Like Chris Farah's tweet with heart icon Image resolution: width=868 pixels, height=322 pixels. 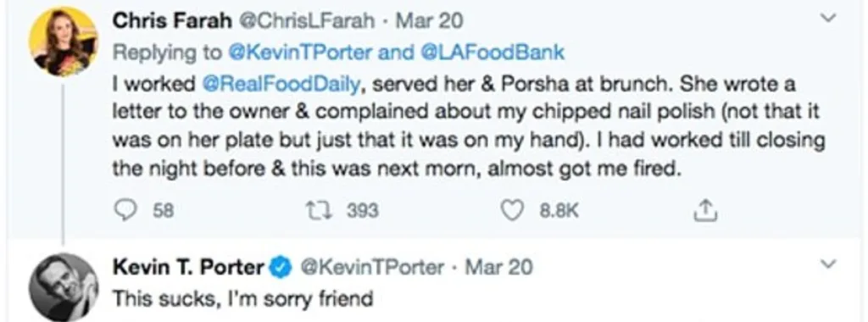[x=511, y=210]
